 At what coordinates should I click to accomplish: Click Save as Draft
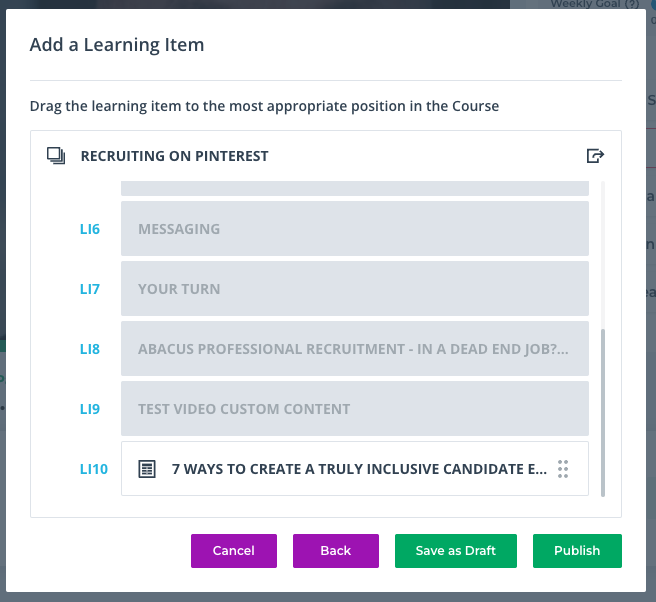456,551
